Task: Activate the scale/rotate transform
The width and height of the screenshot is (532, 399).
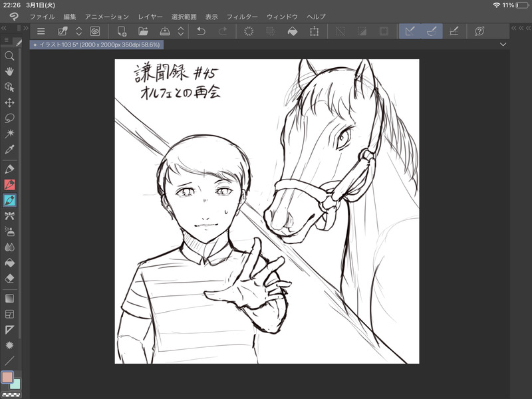Action: click(x=314, y=31)
